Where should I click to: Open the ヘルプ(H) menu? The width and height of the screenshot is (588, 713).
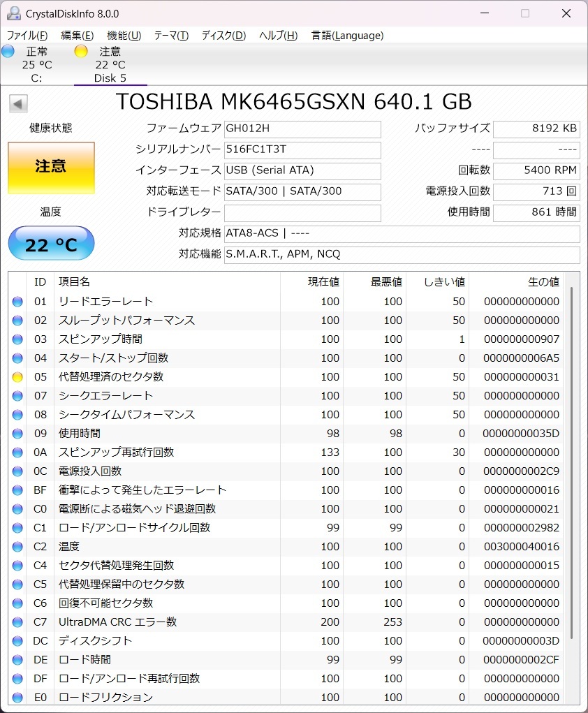[x=279, y=36]
